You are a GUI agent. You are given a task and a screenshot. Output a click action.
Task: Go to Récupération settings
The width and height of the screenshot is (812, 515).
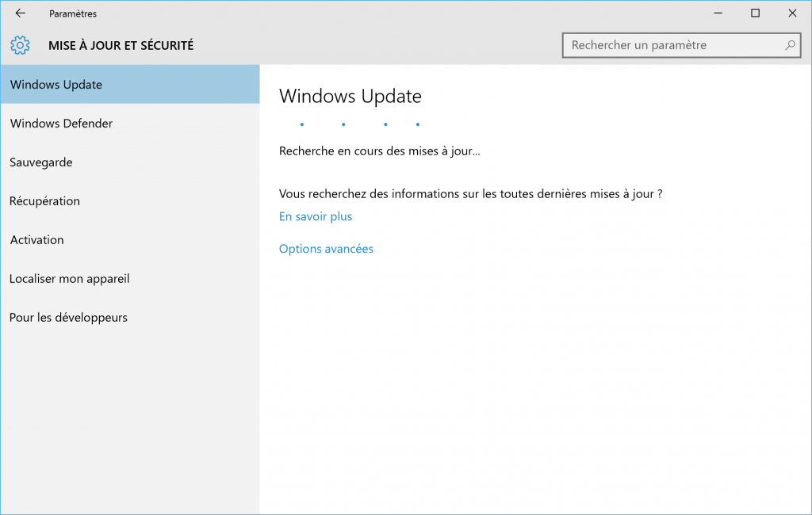[130, 200]
